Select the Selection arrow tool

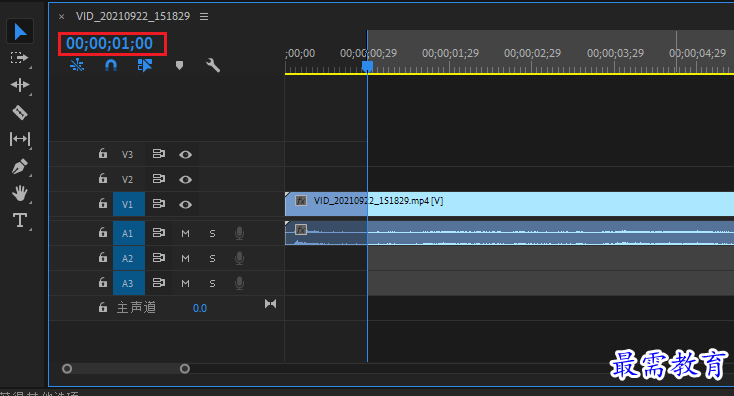click(x=20, y=31)
